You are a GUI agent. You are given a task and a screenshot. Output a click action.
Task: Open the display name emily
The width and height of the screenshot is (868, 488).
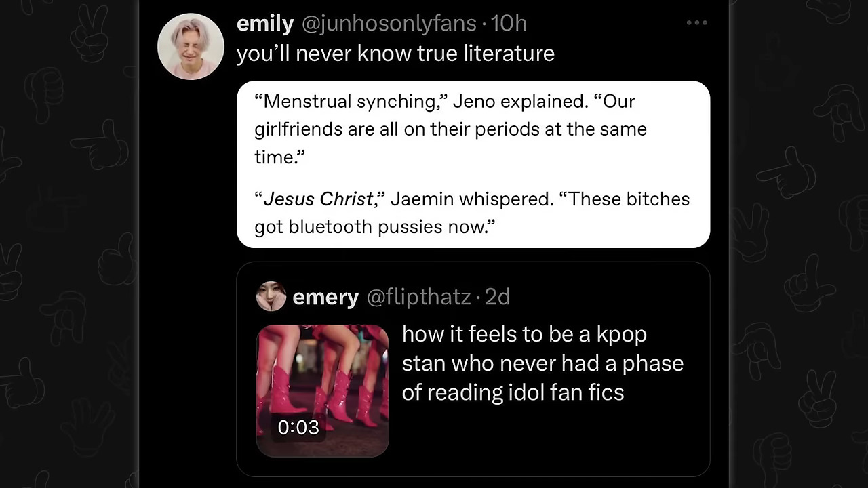[x=264, y=24]
